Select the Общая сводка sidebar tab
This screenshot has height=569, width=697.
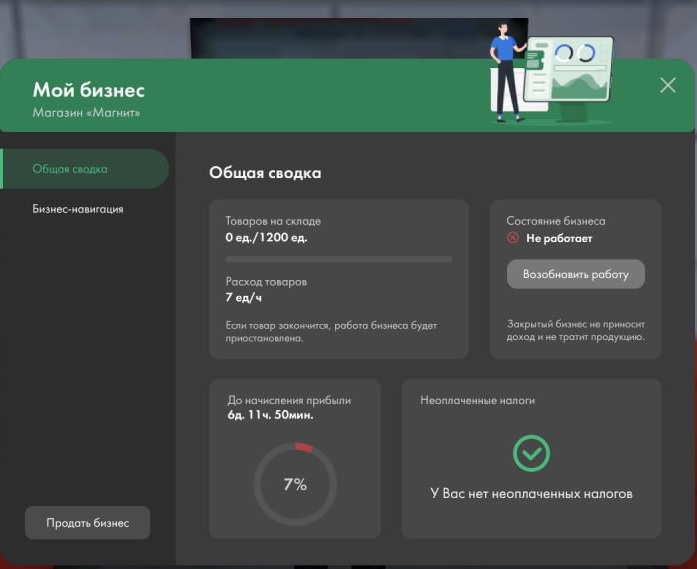coord(84,169)
